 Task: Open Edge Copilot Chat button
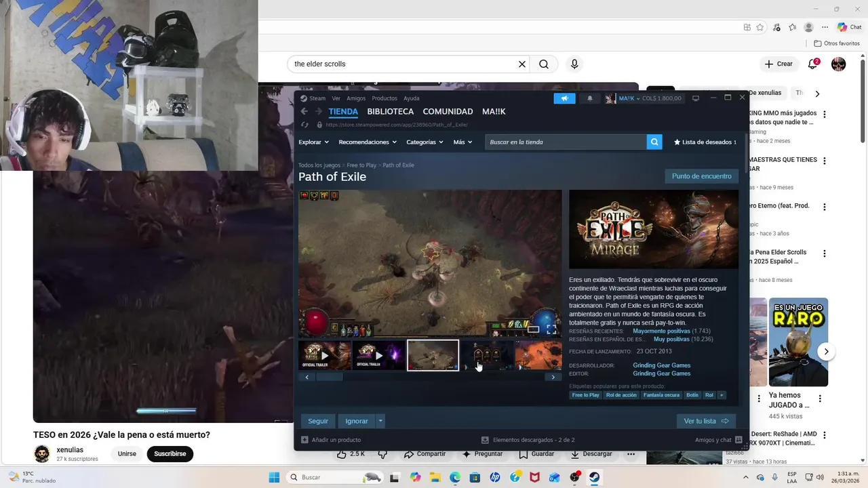[x=850, y=27]
